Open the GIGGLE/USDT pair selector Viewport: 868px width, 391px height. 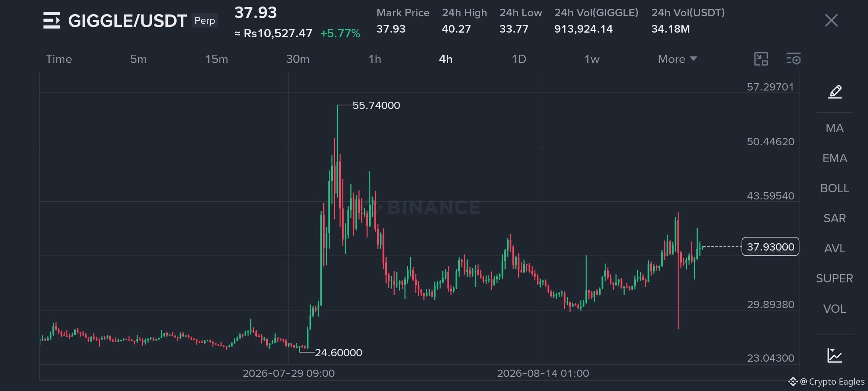(128, 21)
